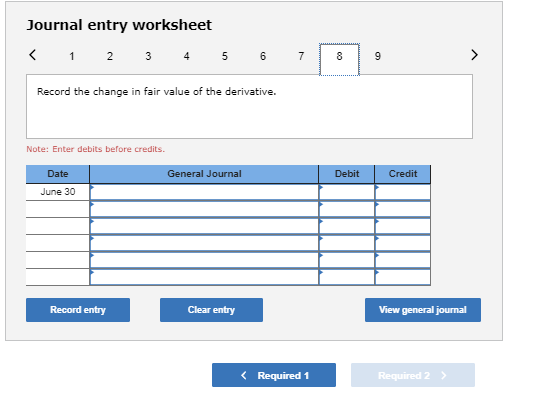Click the June 30 date cell
Screen dimensions: 536x405
point(58,192)
